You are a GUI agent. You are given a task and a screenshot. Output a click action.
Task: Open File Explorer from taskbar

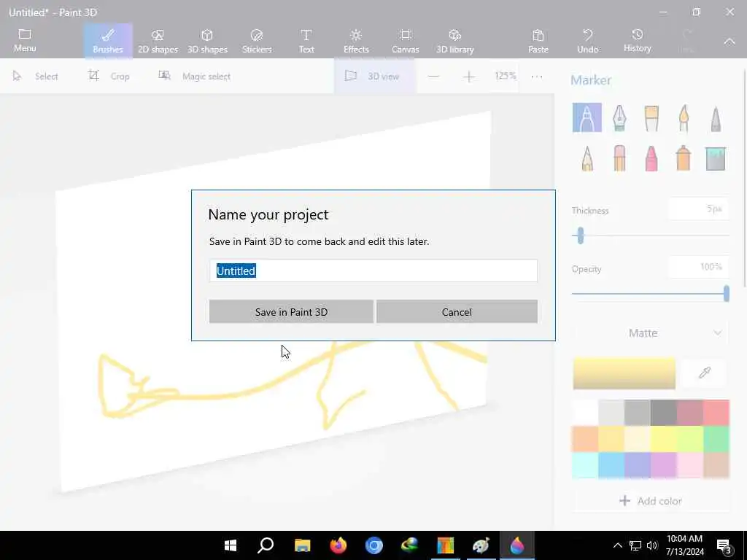pos(302,545)
